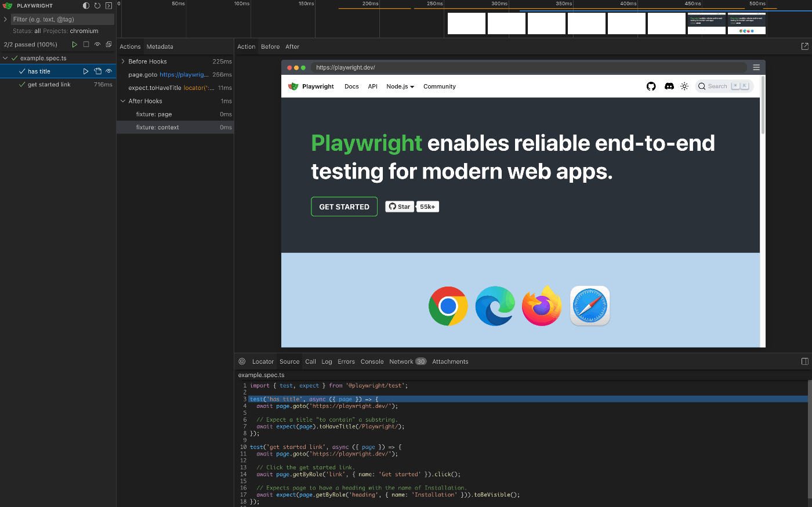This screenshot has height=507, width=812.
Task: Open API link in page navbar
Action: 372,86
